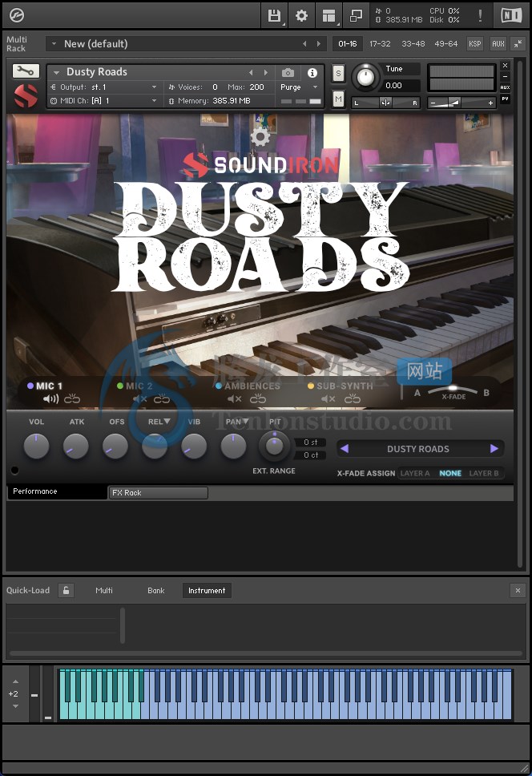Unmute the MIC 2 speaker
Image resolution: width=532 pixels, height=776 pixels.
[x=140, y=399]
